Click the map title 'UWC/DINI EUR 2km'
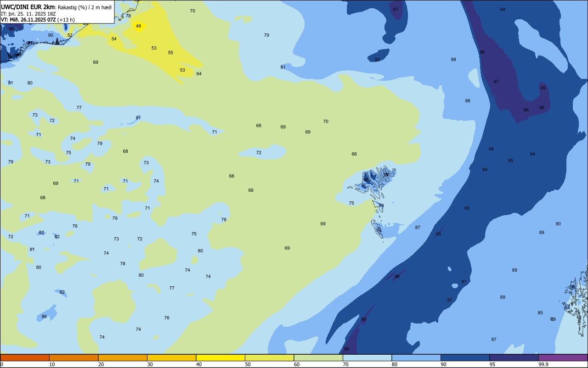Image resolution: width=588 pixels, height=368 pixels. coord(28,7)
